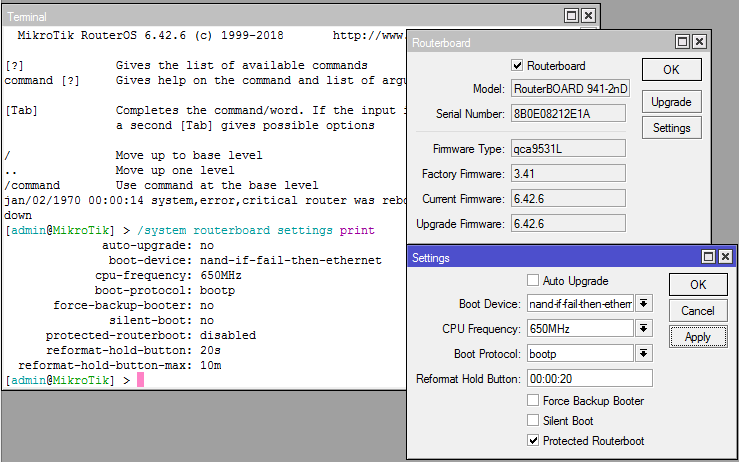Click OK in the Routerboard window

[x=672, y=70]
